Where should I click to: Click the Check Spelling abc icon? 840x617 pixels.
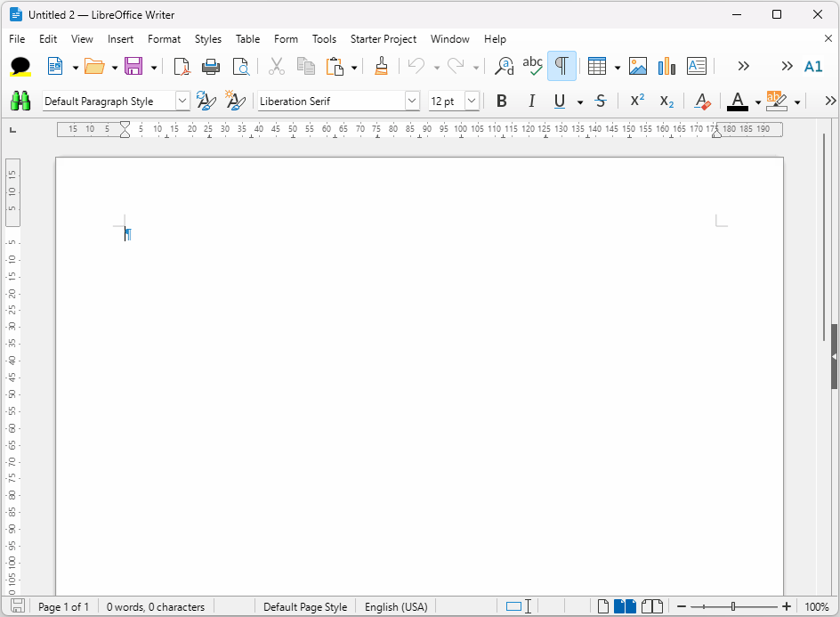click(532, 66)
